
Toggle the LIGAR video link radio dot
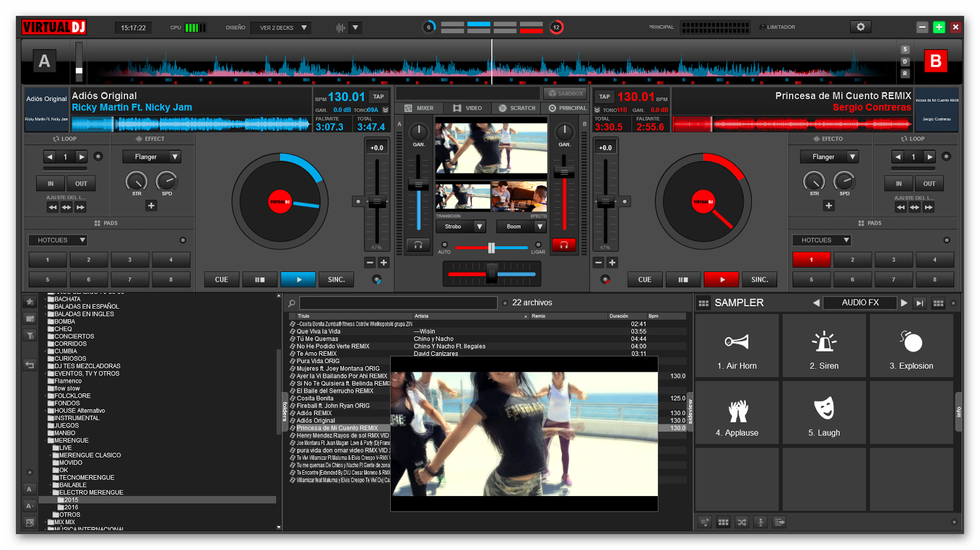(538, 244)
